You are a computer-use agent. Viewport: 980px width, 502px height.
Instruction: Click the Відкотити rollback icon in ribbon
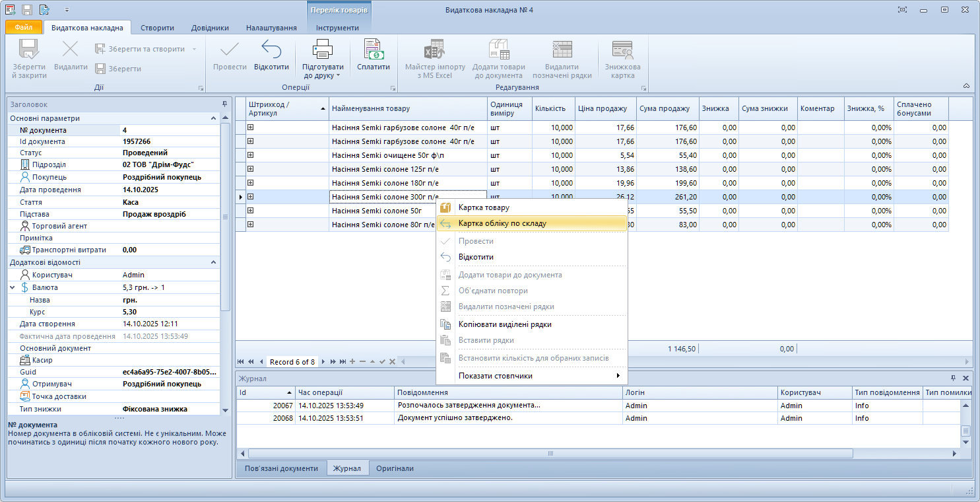point(271,50)
